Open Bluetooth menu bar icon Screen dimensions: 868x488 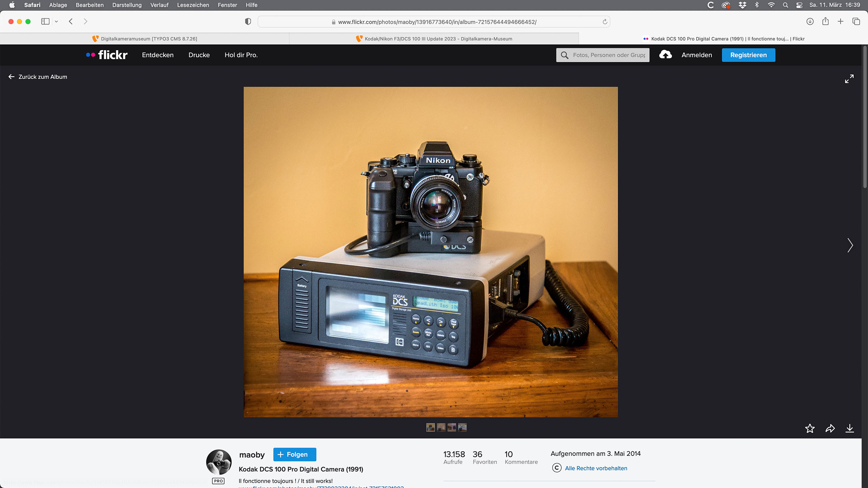pos(757,5)
